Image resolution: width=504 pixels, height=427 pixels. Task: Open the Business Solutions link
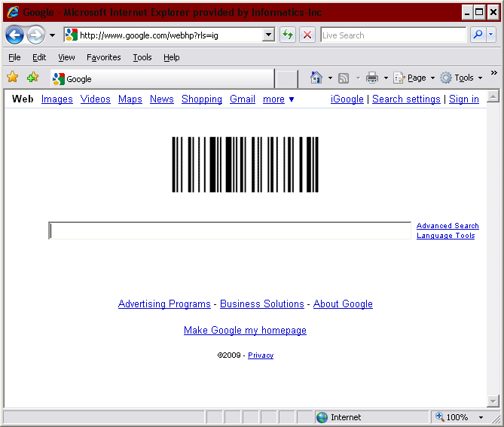[262, 304]
